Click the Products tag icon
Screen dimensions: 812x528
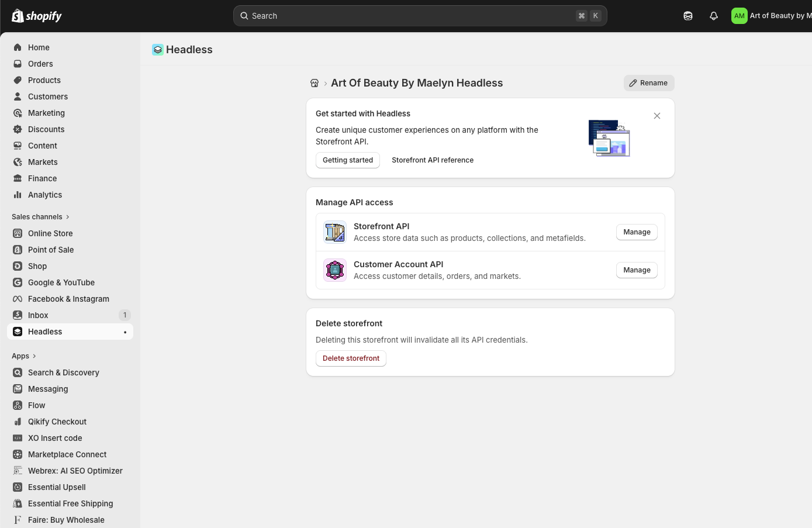point(18,80)
